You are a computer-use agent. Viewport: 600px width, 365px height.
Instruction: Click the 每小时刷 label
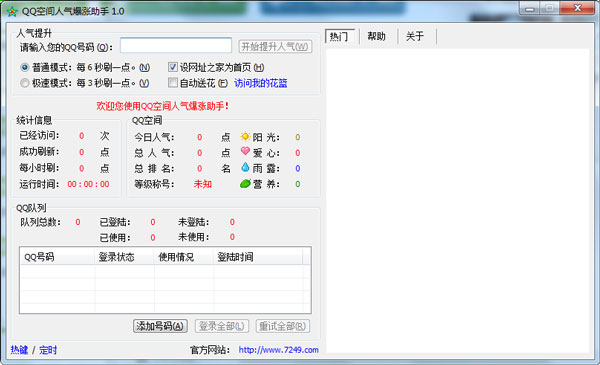pyautogui.click(x=39, y=168)
